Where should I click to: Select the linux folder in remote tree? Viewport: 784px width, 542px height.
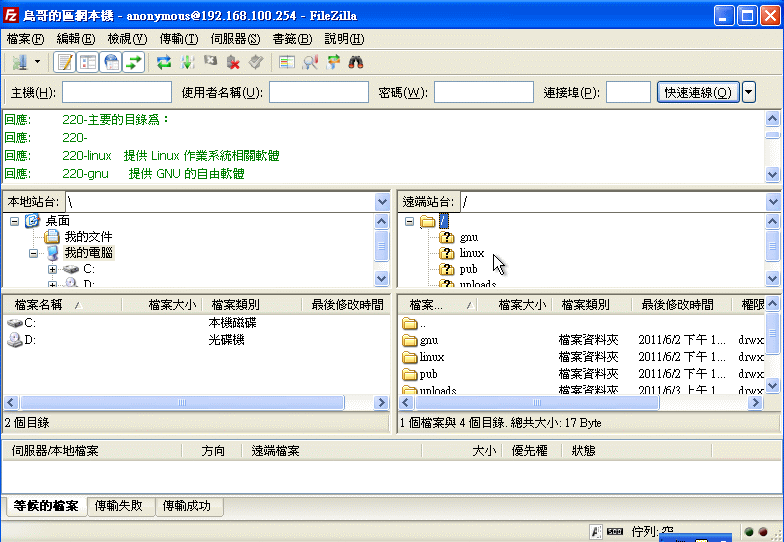(471, 253)
